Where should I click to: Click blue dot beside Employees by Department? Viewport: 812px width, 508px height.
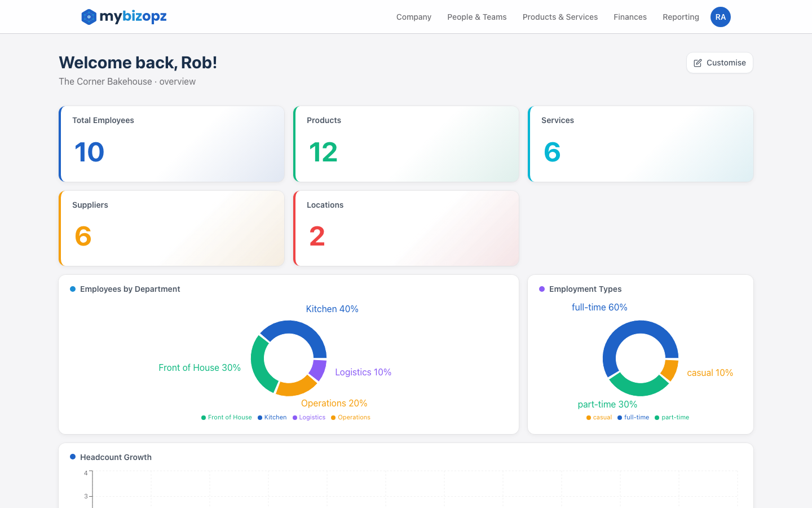tap(73, 289)
